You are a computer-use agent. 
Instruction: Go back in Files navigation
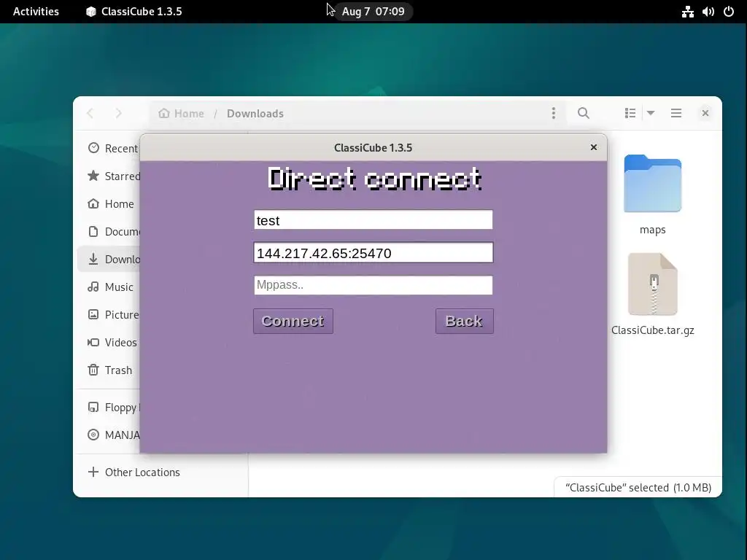(90, 113)
